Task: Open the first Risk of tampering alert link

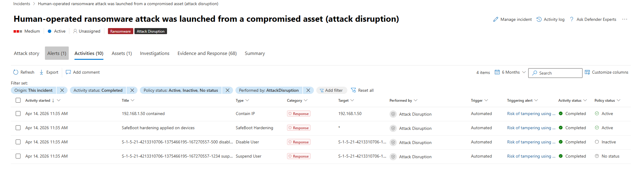Action: [531, 114]
